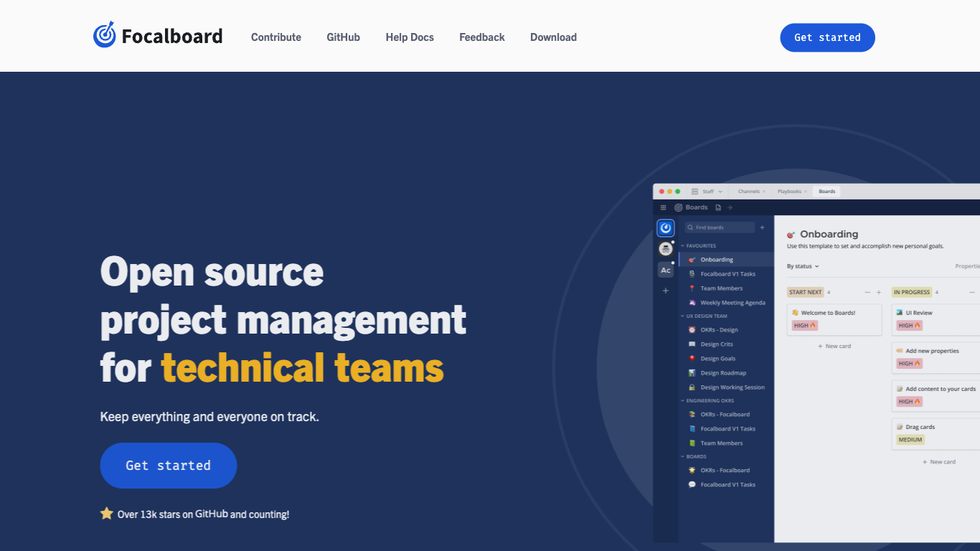The height and width of the screenshot is (551, 980).
Task: Collapse the Favourites sidebar section
Action: click(x=699, y=246)
